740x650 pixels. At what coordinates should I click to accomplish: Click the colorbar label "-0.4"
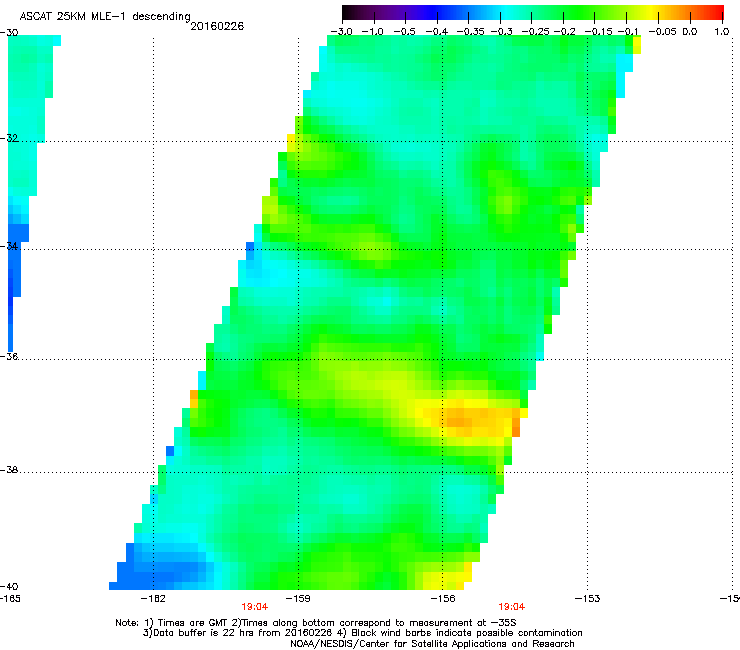(437, 32)
